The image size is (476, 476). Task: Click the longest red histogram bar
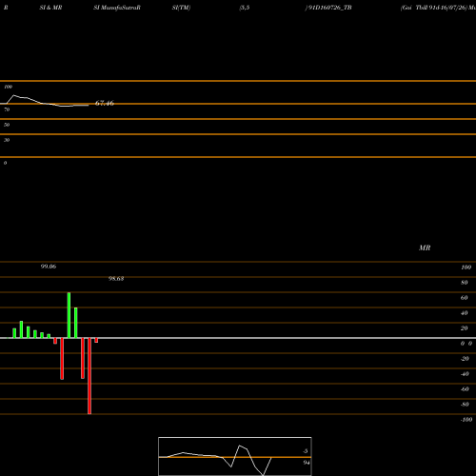pyautogui.click(x=89, y=376)
